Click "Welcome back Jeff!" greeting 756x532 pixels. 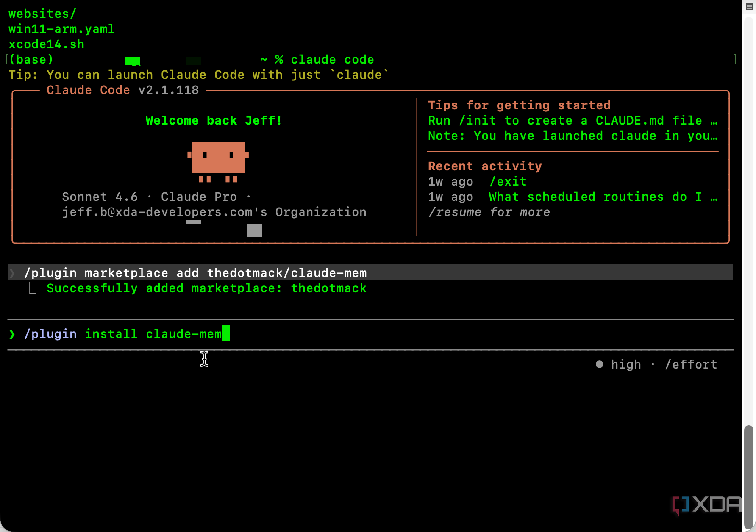(x=214, y=121)
